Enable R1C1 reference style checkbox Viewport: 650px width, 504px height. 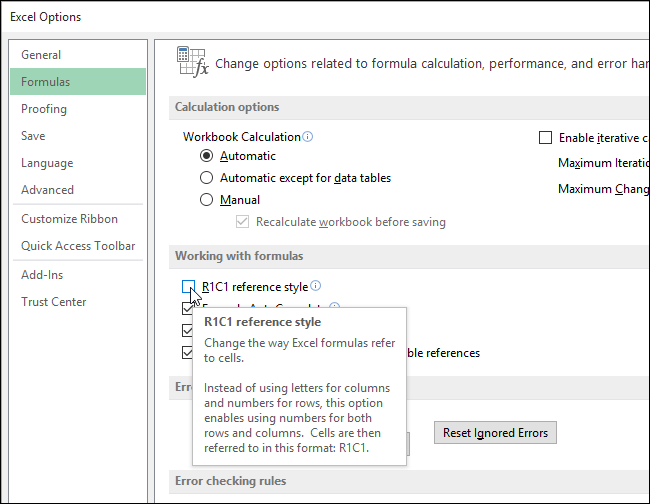click(188, 286)
